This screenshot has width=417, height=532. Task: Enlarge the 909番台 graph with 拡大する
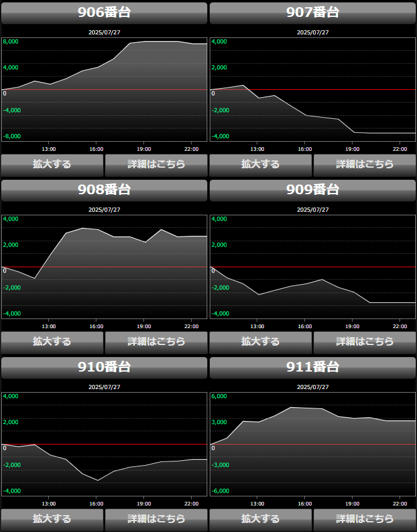(260, 343)
